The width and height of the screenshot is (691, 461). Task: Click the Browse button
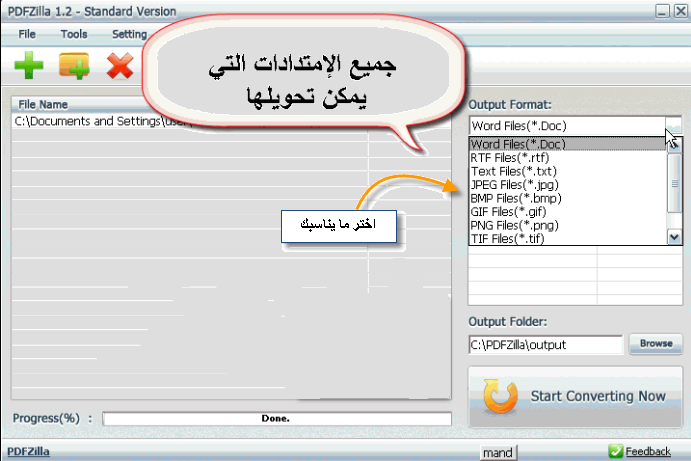click(656, 344)
